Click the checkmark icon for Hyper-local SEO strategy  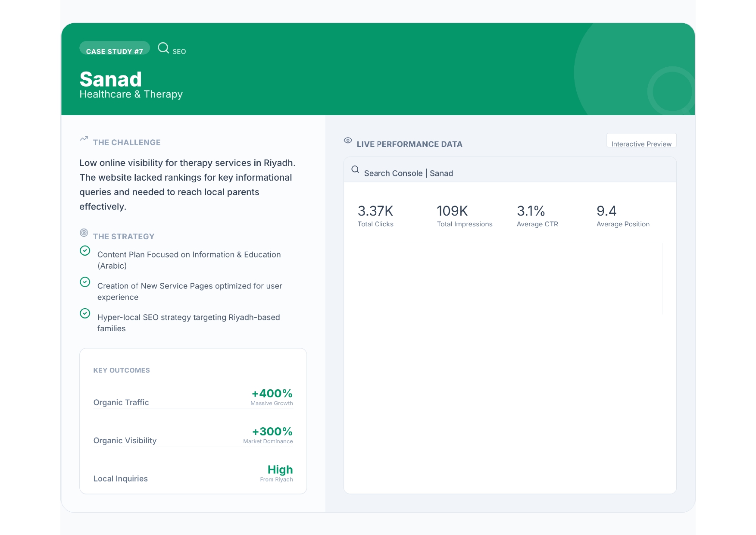(x=85, y=313)
